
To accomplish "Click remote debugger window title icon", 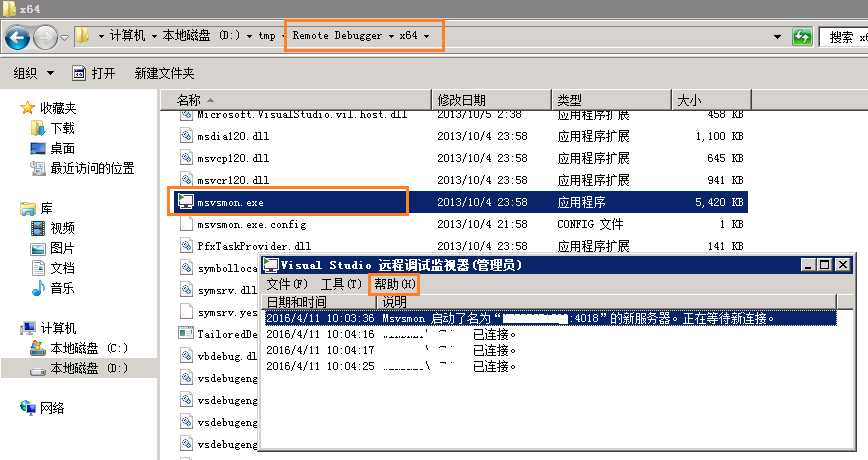I will [x=270, y=265].
